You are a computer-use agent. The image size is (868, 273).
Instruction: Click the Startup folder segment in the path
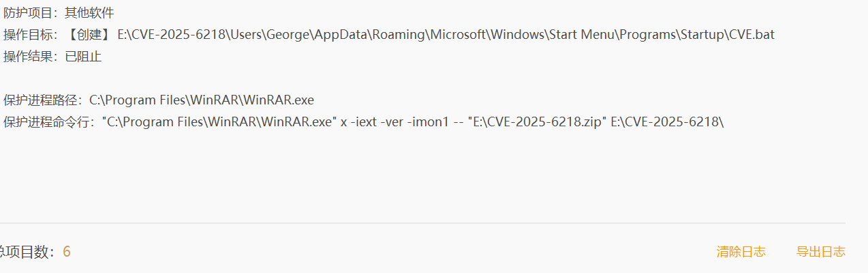(702, 34)
